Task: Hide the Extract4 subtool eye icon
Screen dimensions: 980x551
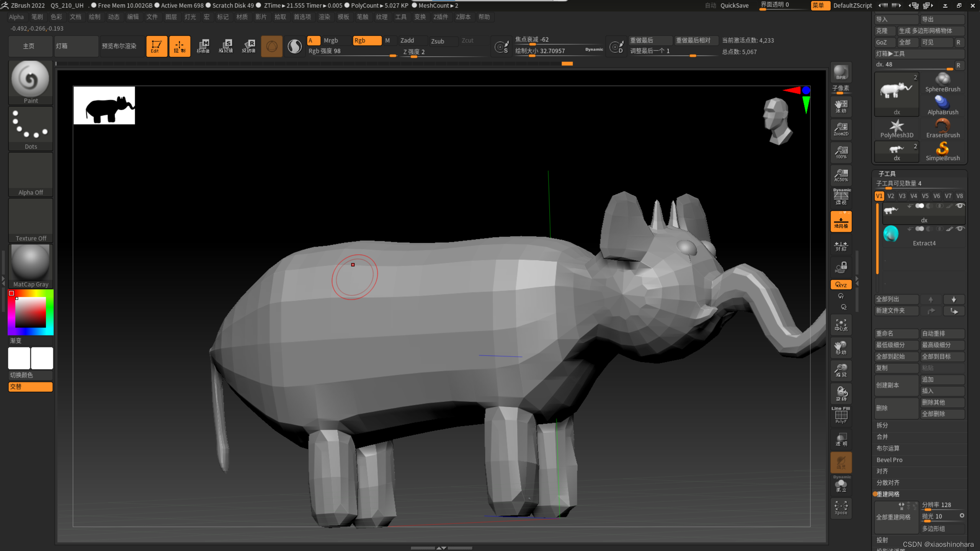Action: click(960, 229)
